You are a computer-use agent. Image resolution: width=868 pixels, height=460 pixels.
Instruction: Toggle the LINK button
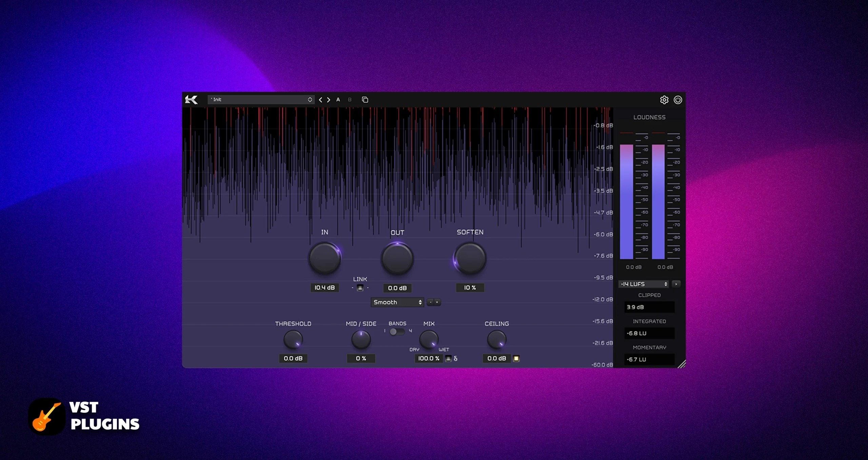click(x=360, y=288)
